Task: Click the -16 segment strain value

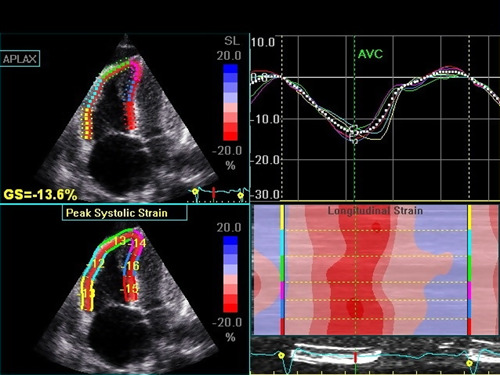Action: 130,266
